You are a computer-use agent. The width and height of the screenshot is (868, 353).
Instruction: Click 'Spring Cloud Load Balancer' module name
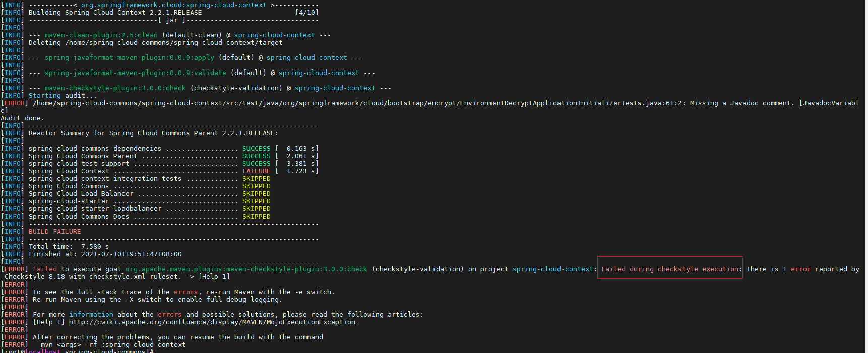tap(81, 194)
